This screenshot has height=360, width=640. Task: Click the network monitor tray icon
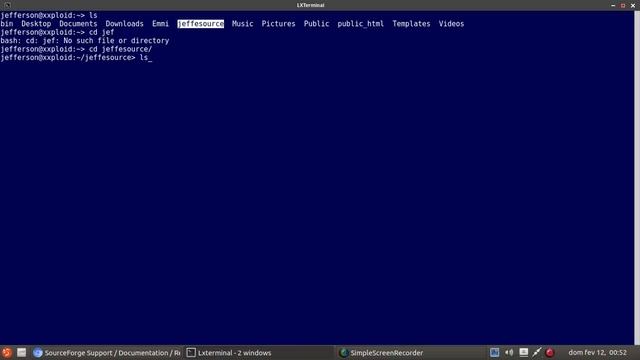(523, 353)
